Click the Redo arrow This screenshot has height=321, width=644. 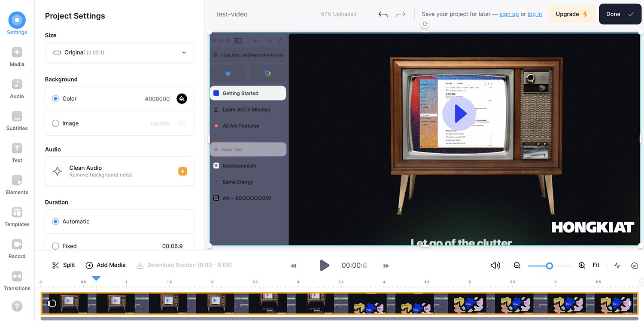(401, 14)
